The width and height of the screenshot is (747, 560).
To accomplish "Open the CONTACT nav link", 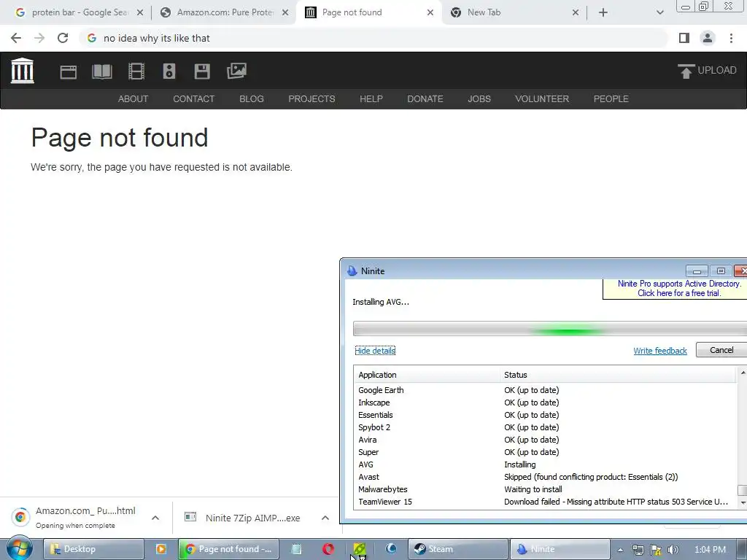I will click(194, 99).
